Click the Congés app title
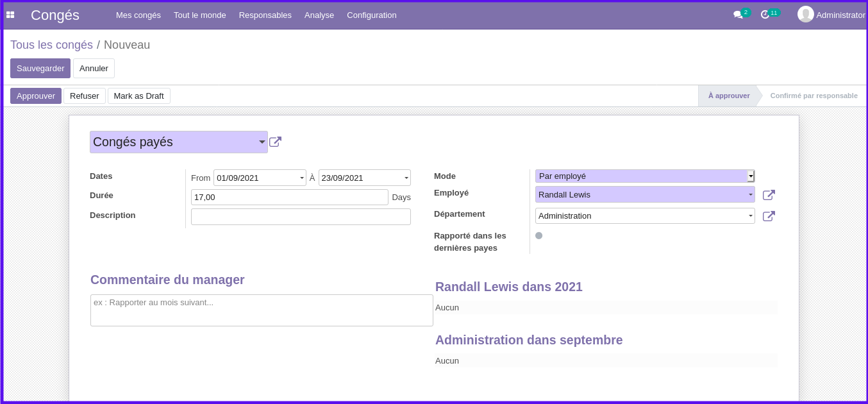This screenshot has height=404, width=868. [x=55, y=15]
